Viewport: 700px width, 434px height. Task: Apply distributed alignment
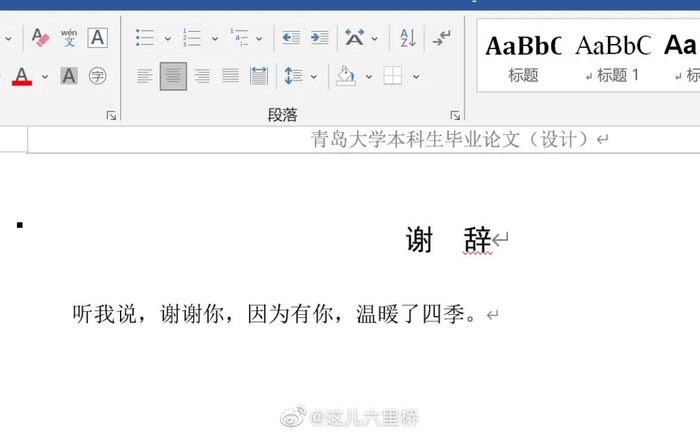point(259,76)
